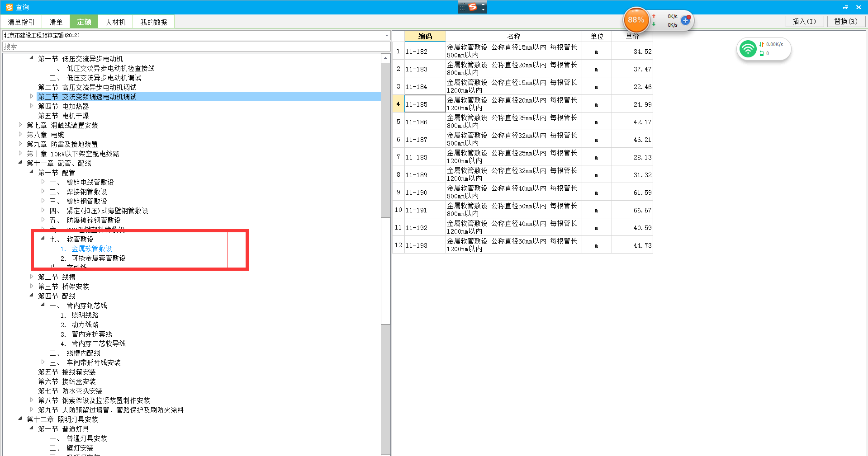Viewport: 868px width, 456px height.
Task: Expand 第三节 交流变频调速电动机调试 node
Action: coord(31,96)
